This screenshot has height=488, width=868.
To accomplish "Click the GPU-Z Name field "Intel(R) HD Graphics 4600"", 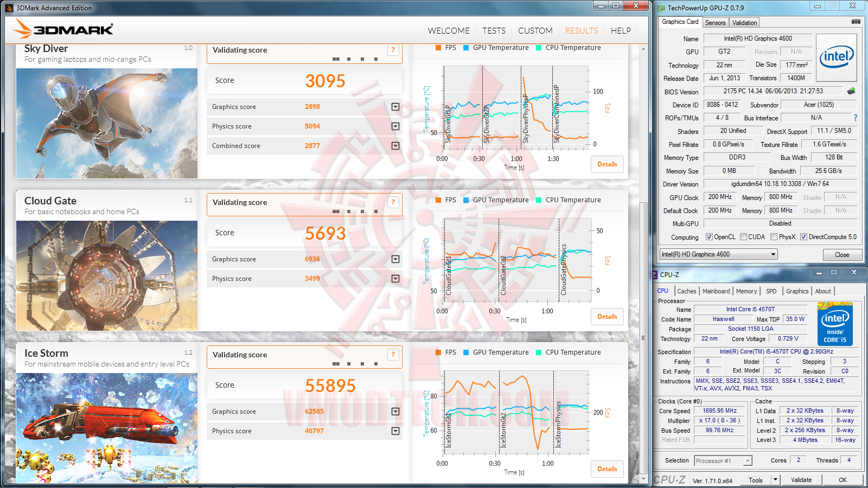I will (758, 38).
